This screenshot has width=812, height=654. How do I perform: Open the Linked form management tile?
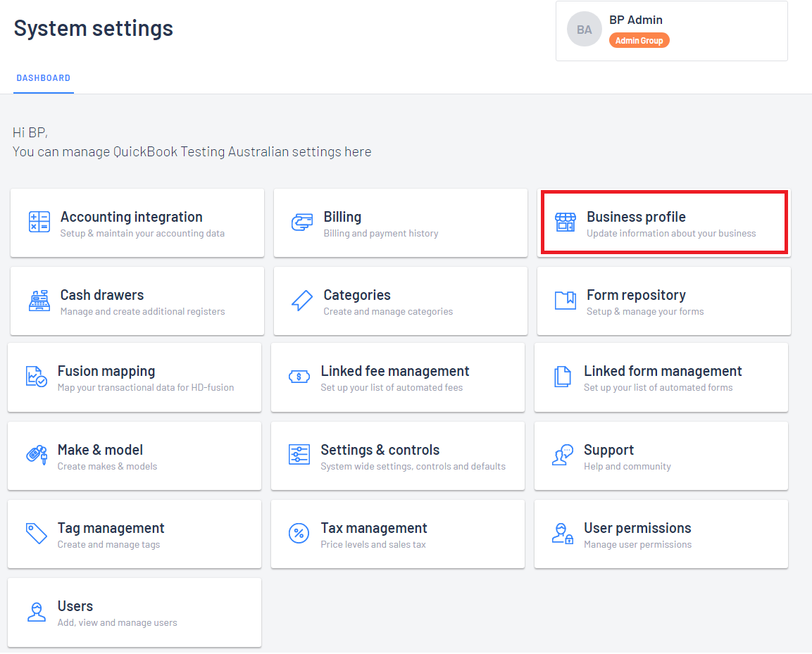(661, 377)
